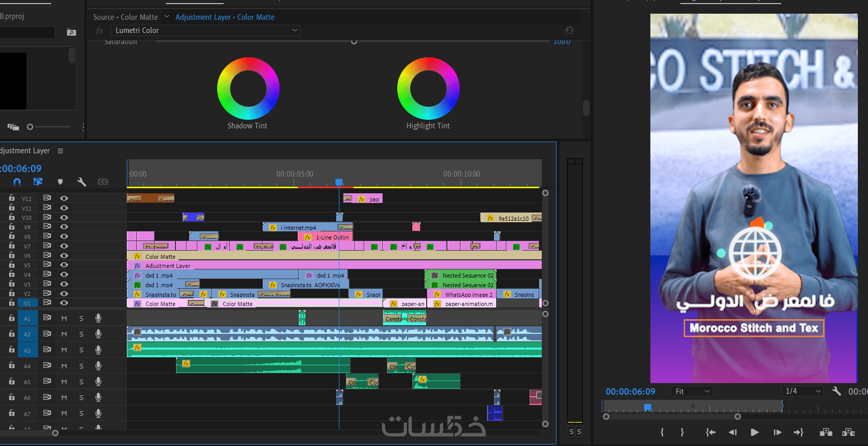Click the Extract button in the Program Monitor
Screen dimensions: 868x446
(x=848, y=432)
